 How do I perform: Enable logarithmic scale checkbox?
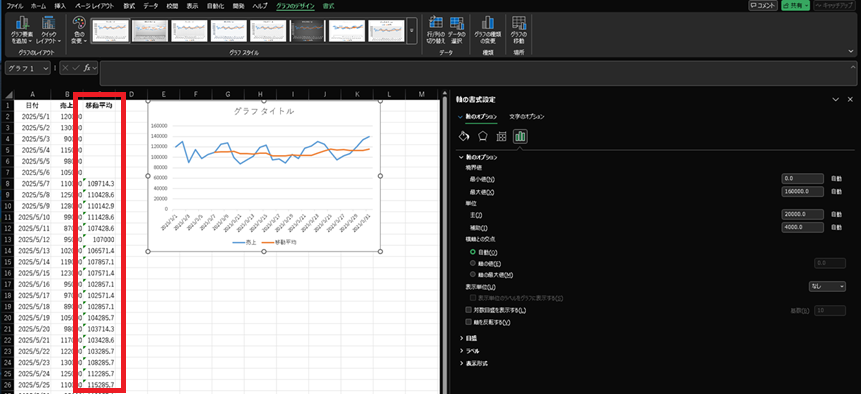pyautogui.click(x=468, y=310)
